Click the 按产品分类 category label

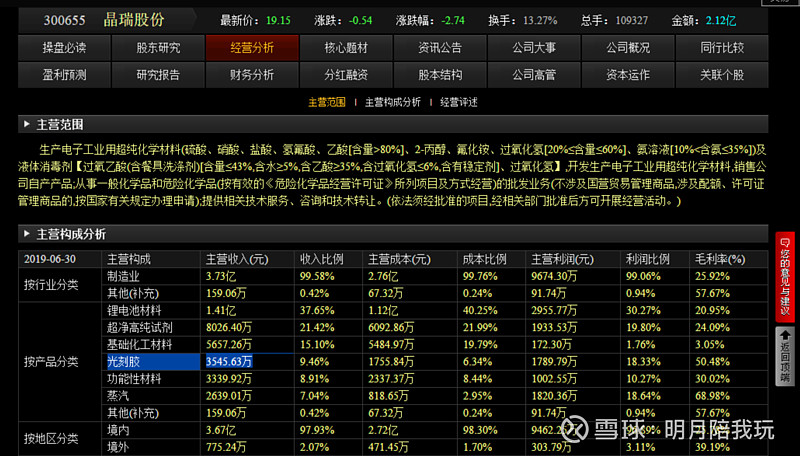coord(51,362)
